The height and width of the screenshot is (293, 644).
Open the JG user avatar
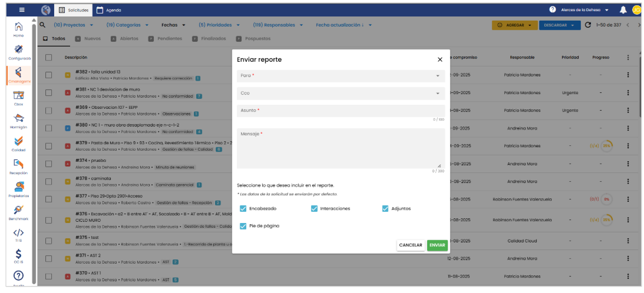636,10
